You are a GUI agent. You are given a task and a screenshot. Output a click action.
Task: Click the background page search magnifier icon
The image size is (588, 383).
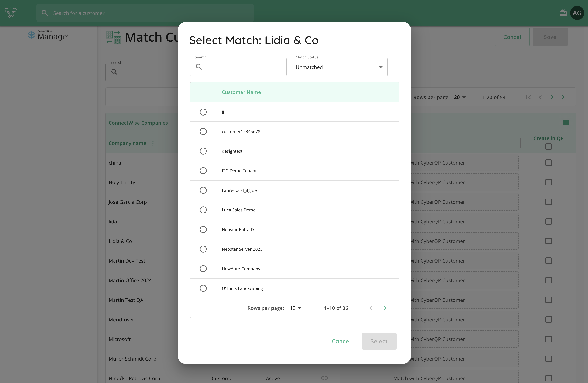coord(114,72)
